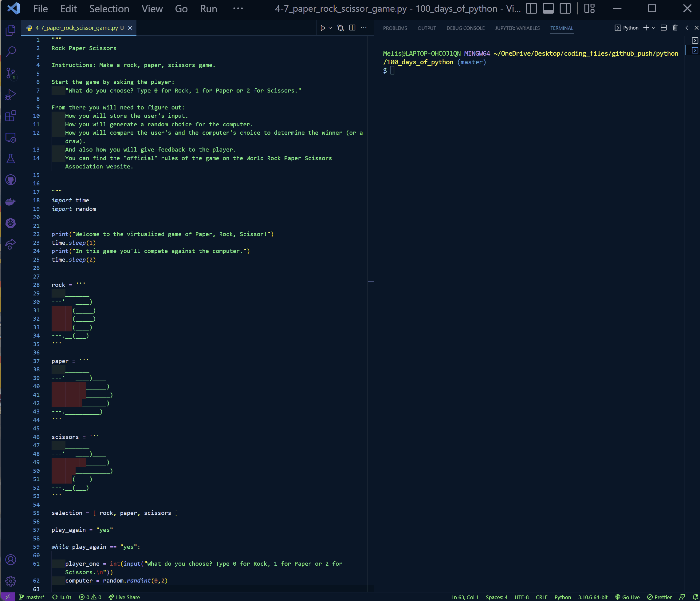Expand the hidden menus ellipsis in menu bar
This screenshot has height=601, width=700.
(x=238, y=8)
